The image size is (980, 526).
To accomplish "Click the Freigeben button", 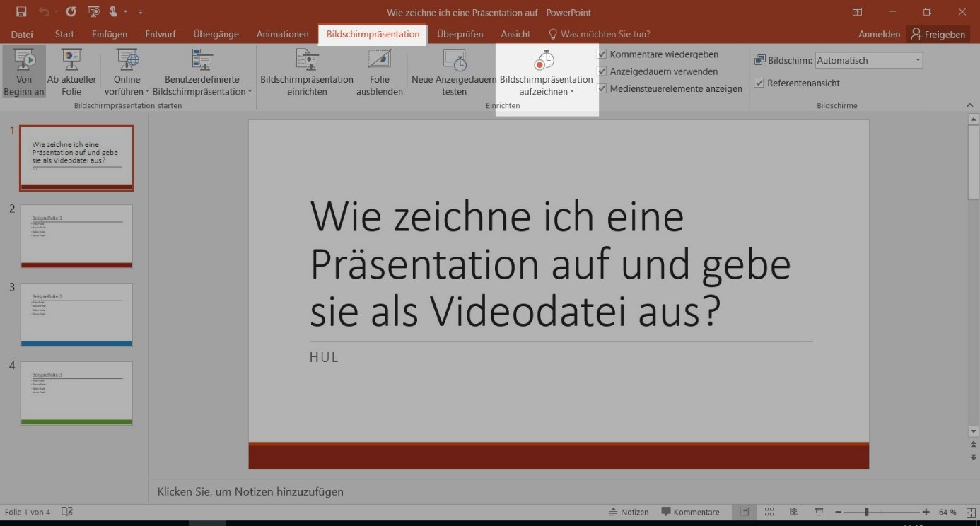I will pyautogui.click(x=938, y=34).
